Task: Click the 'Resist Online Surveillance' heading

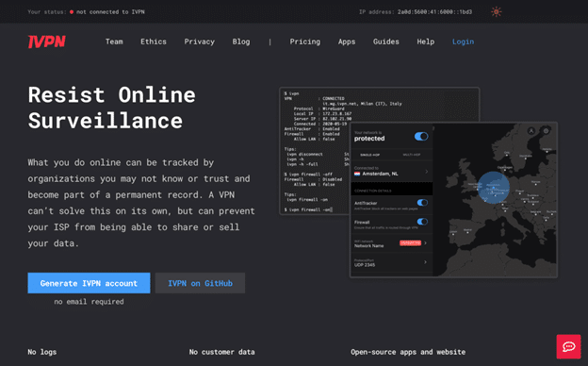Action: pos(112,108)
